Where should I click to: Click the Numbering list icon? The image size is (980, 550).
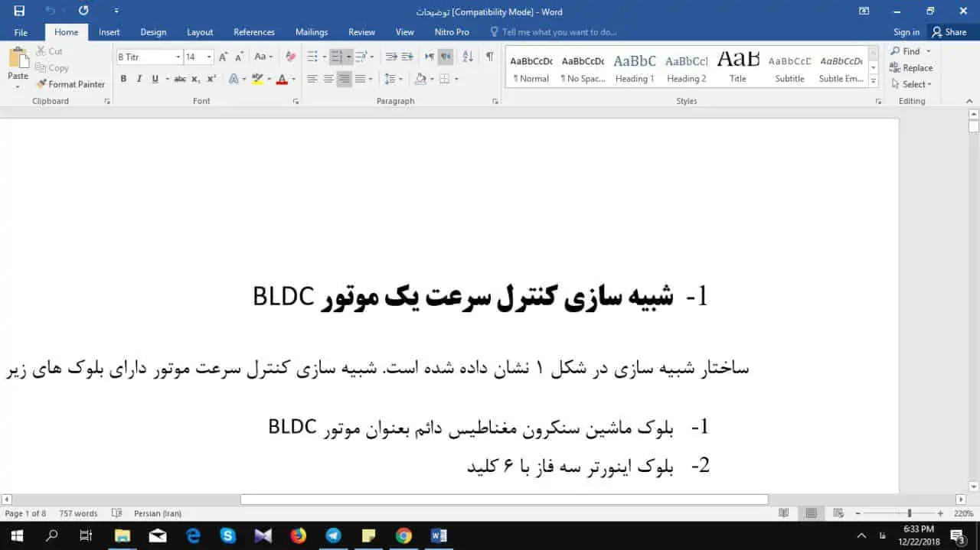[x=336, y=57]
